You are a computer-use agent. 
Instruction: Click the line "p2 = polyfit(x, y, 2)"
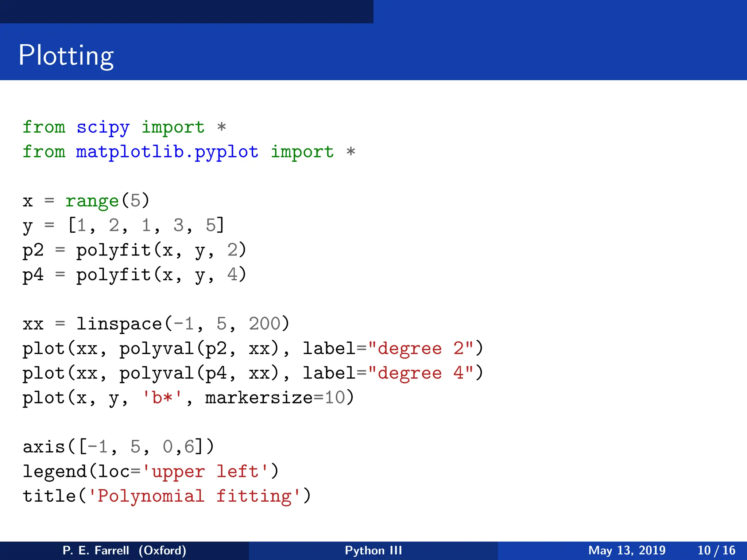[x=135, y=250]
